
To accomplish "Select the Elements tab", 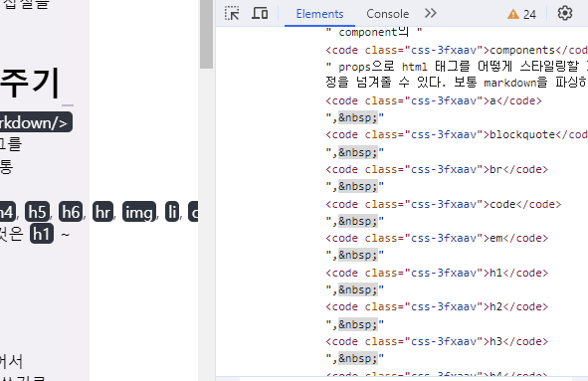I will tap(319, 14).
